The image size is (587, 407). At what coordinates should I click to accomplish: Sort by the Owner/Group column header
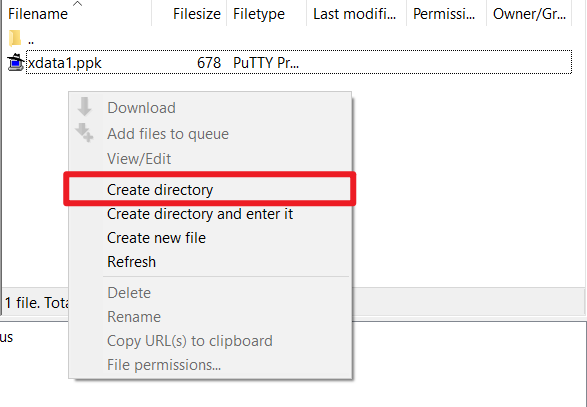point(529,14)
